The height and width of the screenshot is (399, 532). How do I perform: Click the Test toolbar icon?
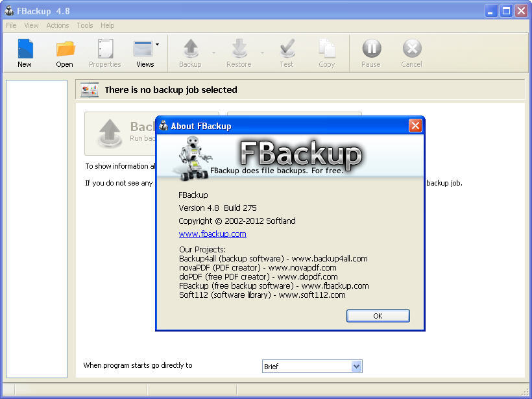click(x=287, y=48)
